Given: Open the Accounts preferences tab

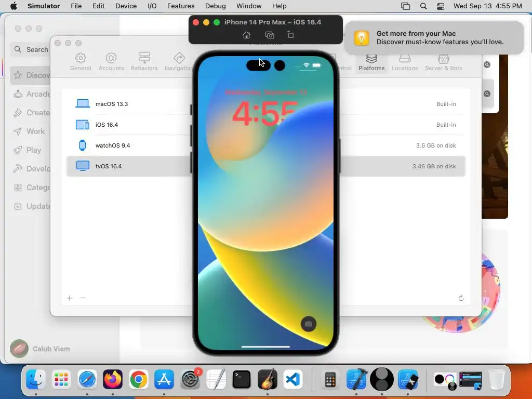Looking at the screenshot, I should pyautogui.click(x=111, y=62).
